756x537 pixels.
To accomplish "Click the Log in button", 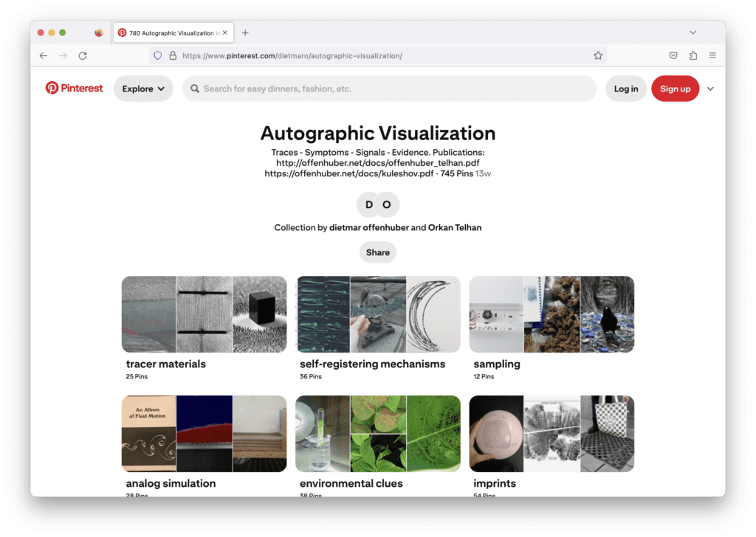I will click(x=625, y=88).
